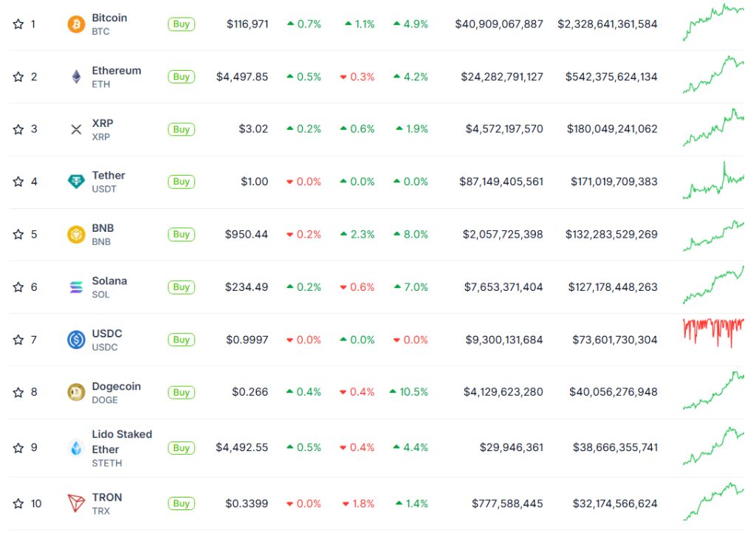The image size is (756, 533).
Task: Click the Dogecoin logo icon
Action: pyautogui.click(x=76, y=392)
